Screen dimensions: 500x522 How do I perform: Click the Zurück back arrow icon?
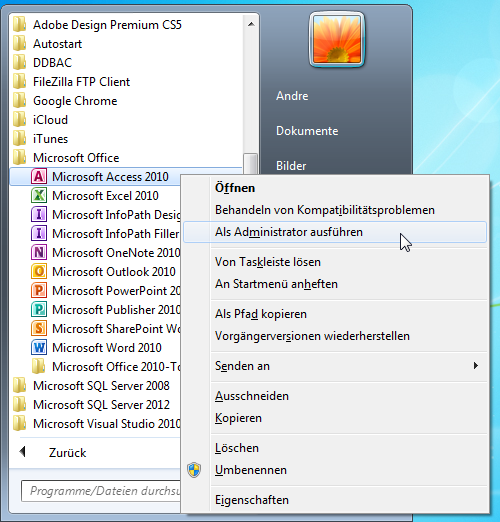[23, 452]
